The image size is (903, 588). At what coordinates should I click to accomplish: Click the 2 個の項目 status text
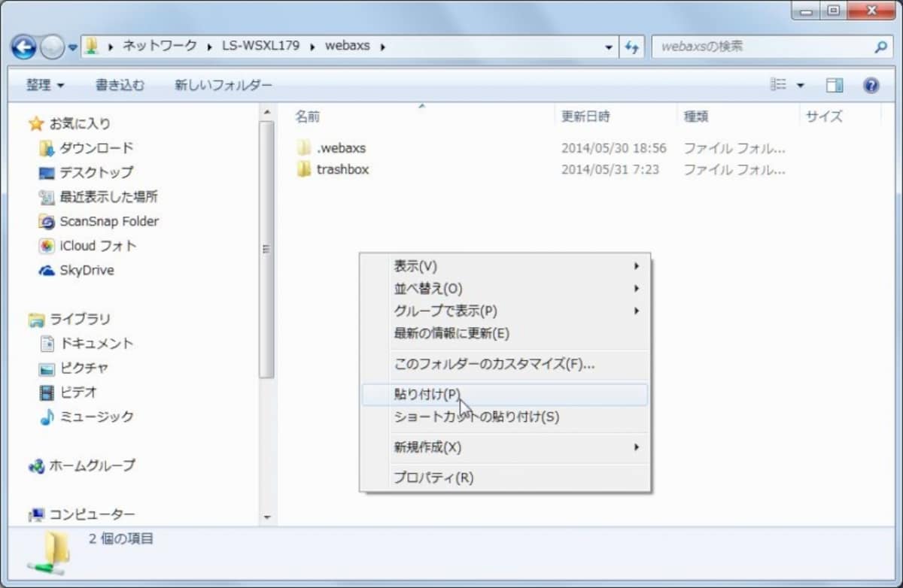pyautogui.click(x=121, y=539)
